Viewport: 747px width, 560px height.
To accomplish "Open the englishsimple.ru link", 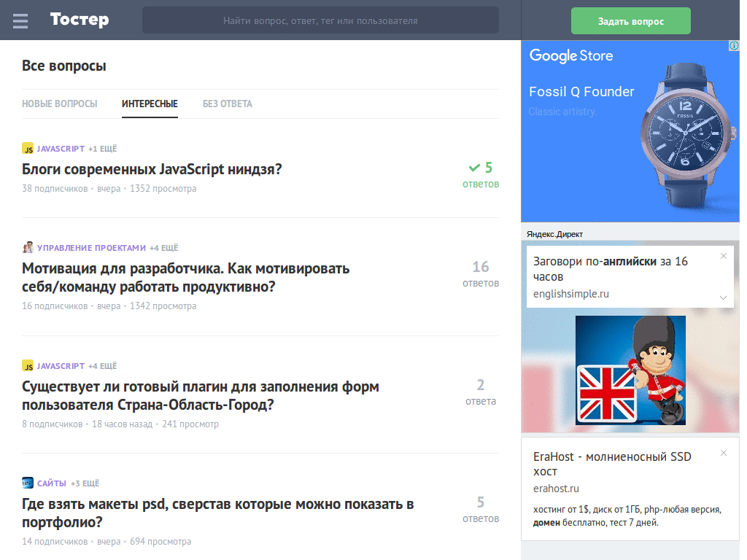I will pyautogui.click(x=570, y=294).
